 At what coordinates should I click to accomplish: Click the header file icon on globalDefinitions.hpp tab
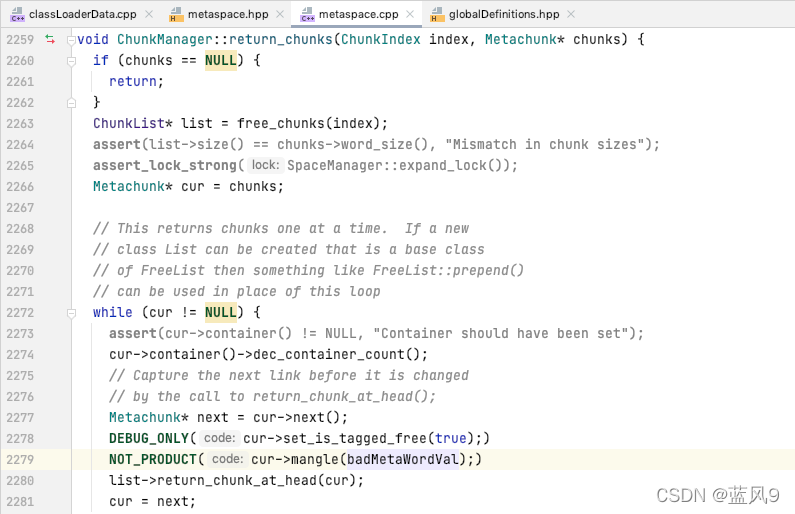(x=437, y=15)
